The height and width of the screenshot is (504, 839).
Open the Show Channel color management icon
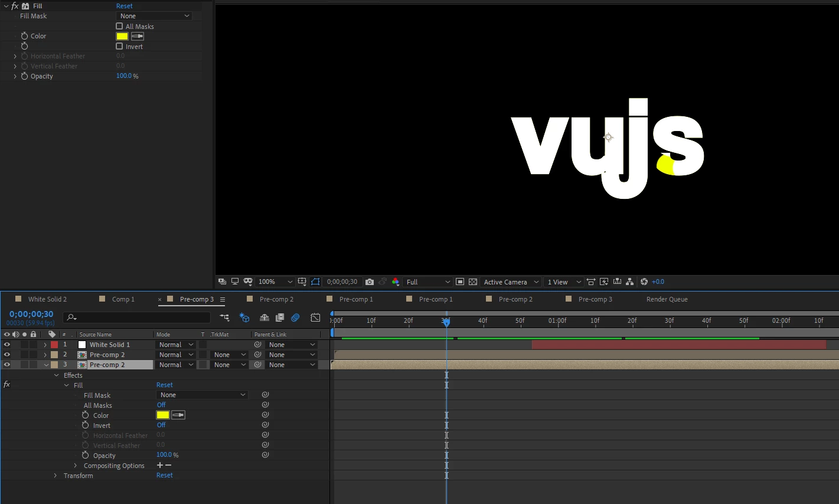[x=396, y=282]
